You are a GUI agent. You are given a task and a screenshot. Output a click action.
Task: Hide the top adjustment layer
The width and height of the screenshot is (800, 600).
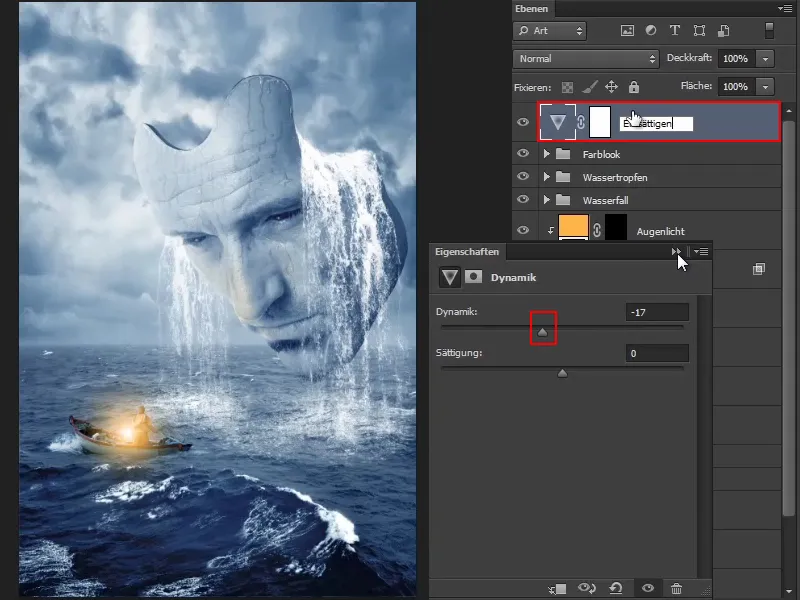point(523,122)
